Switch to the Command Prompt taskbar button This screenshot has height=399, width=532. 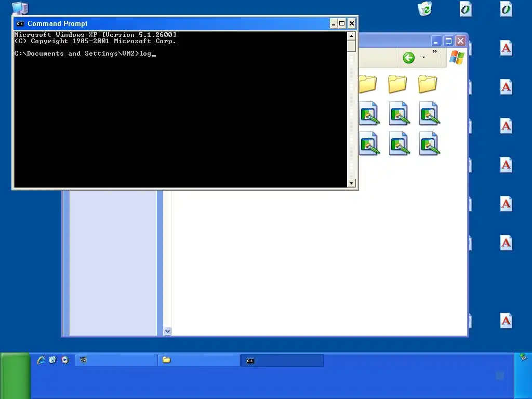coord(282,361)
